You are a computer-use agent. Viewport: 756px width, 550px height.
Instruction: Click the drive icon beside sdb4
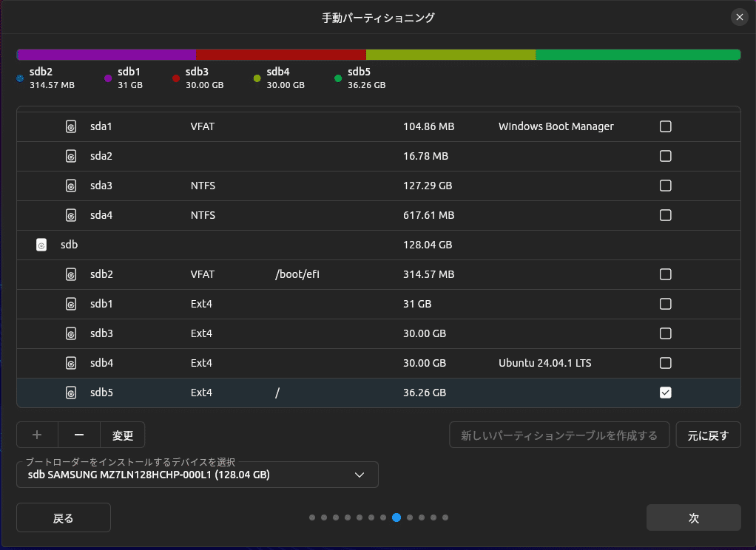(70, 362)
